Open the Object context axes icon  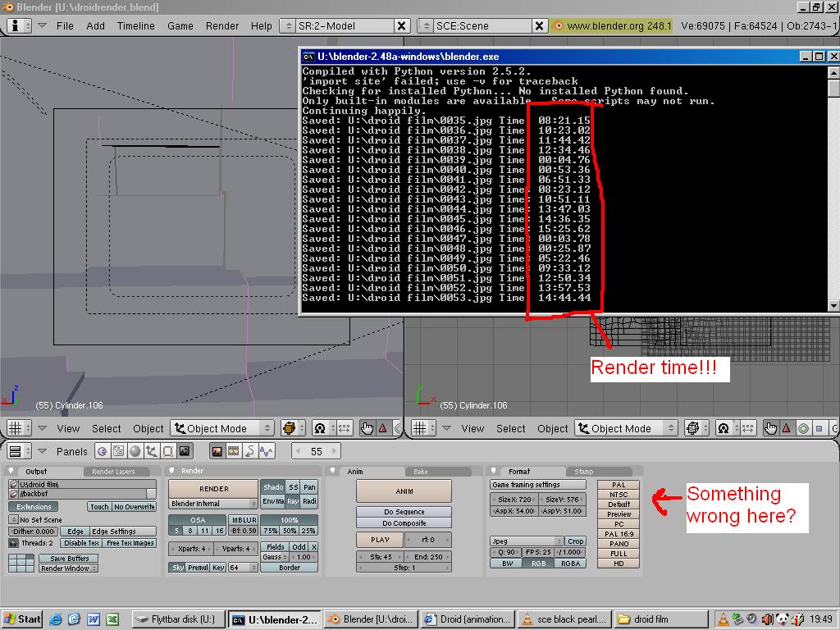pyautogui.click(x=152, y=451)
